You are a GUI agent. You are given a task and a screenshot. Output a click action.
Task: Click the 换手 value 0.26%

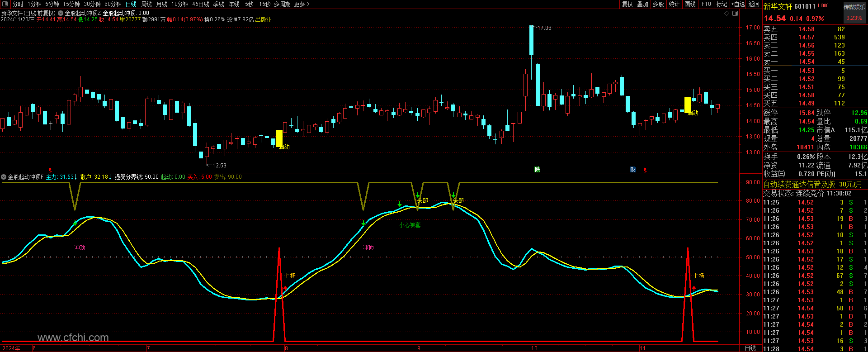click(806, 157)
